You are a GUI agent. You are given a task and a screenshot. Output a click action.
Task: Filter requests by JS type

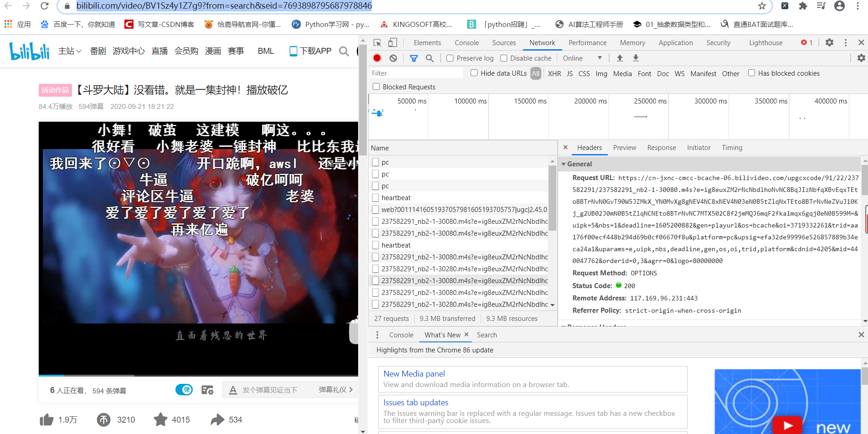(x=570, y=73)
